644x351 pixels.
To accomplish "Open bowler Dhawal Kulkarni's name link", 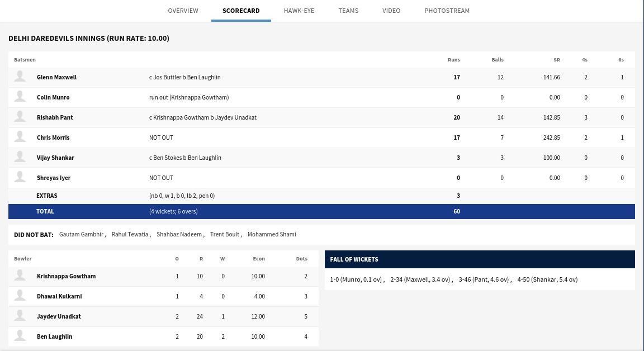I will click(59, 296).
